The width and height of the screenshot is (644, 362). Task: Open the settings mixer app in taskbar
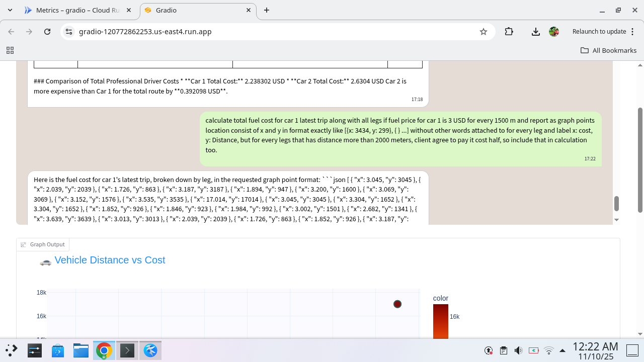point(35,350)
